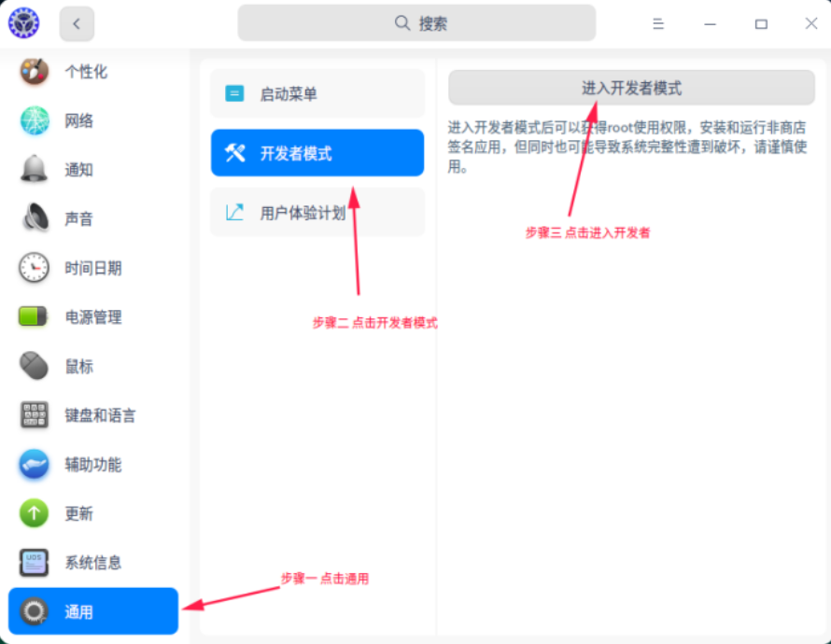Screen dimensions: 831x644
Task: Click Enter Developer Mode (进入开发者模式) button
Action: tap(631, 88)
